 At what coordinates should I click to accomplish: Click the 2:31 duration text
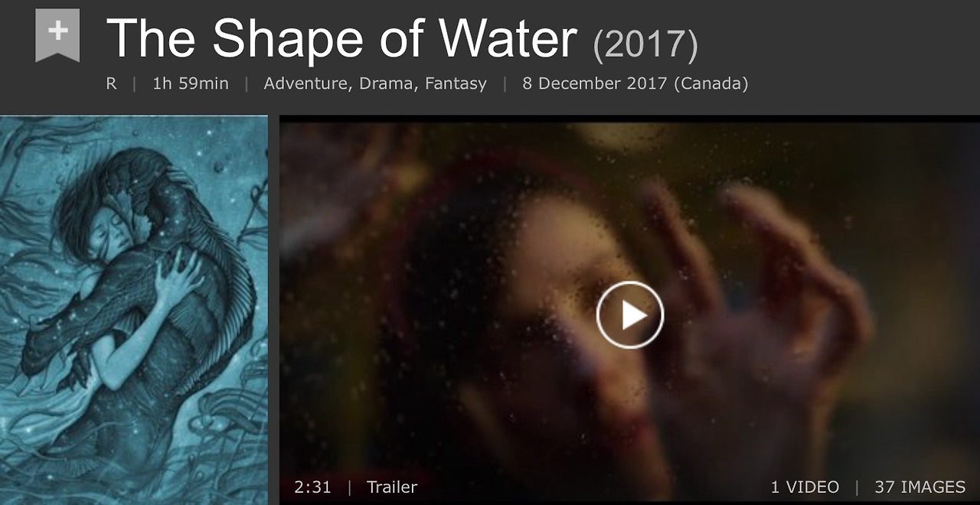[312, 487]
